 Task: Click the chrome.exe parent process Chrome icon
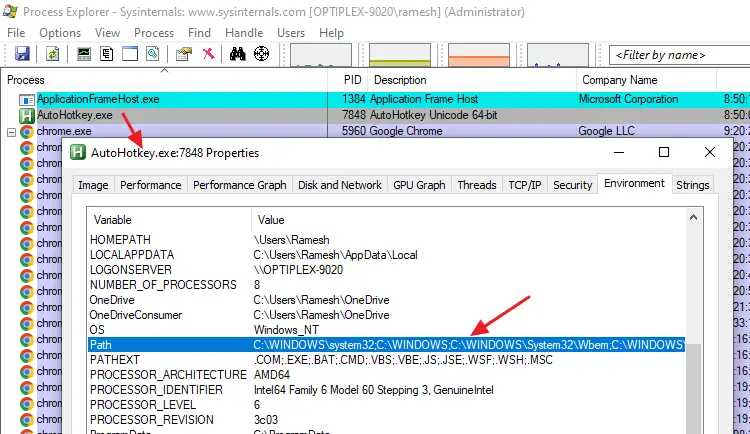(26, 131)
